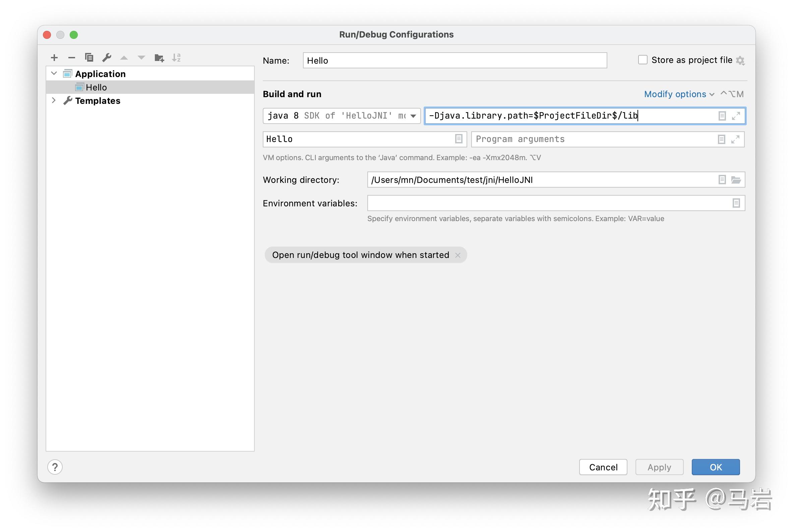Add a new run configuration
The height and width of the screenshot is (532, 793).
54,57
